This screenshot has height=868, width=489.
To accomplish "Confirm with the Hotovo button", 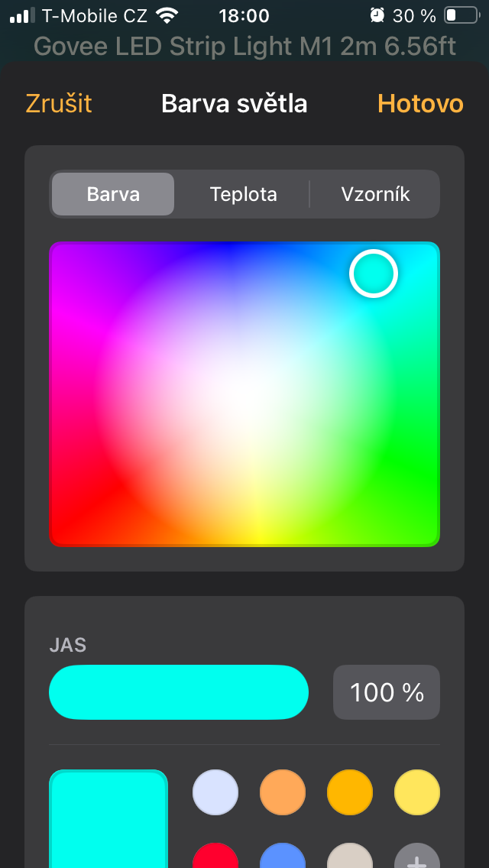I will coord(420,104).
